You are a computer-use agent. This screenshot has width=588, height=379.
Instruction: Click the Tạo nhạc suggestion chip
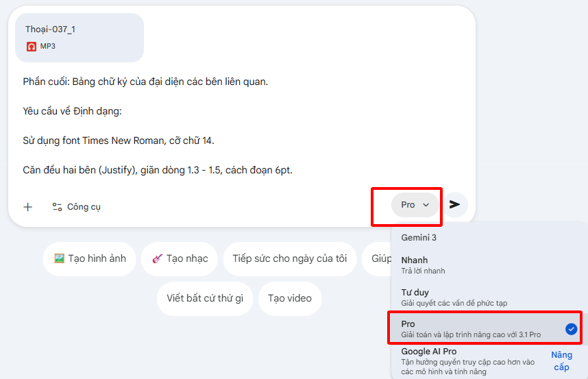pyautogui.click(x=180, y=258)
